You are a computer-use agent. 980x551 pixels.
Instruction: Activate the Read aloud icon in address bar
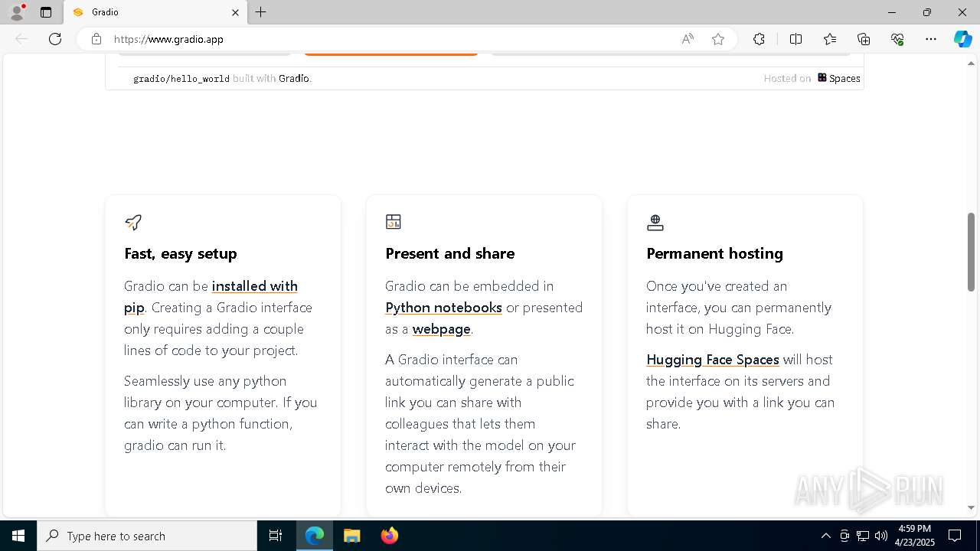(688, 39)
